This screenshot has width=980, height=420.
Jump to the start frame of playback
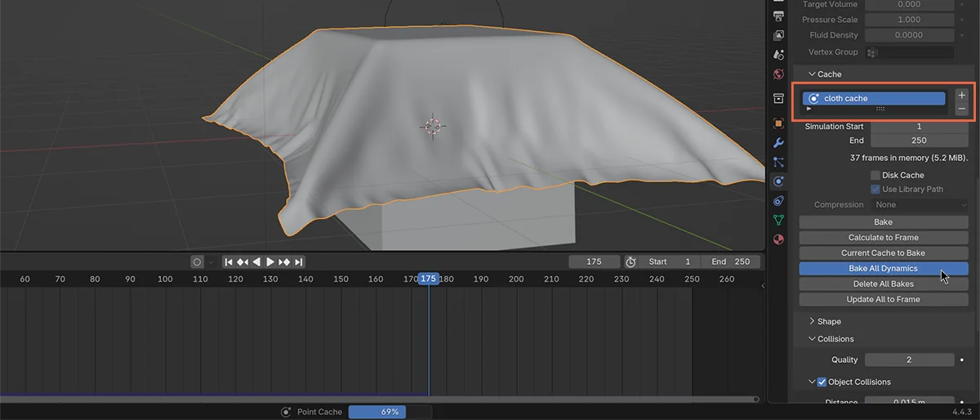(x=229, y=261)
